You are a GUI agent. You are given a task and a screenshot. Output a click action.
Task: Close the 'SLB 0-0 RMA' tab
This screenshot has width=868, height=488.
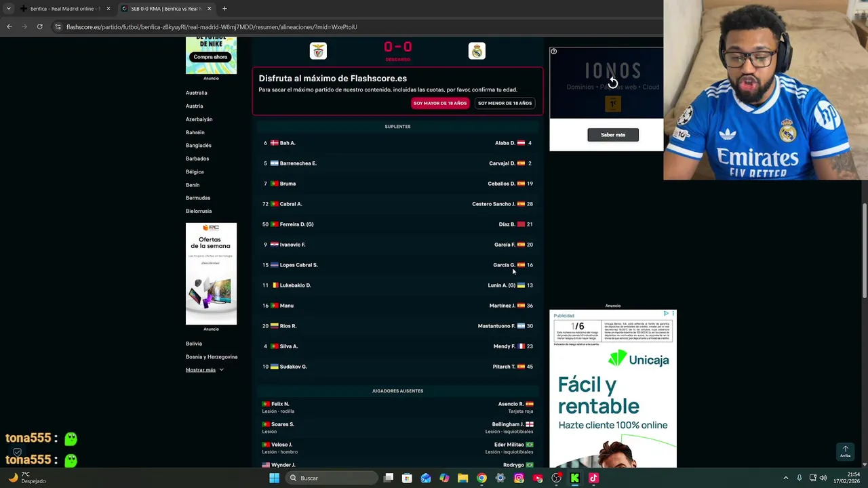pyautogui.click(x=209, y=9)
